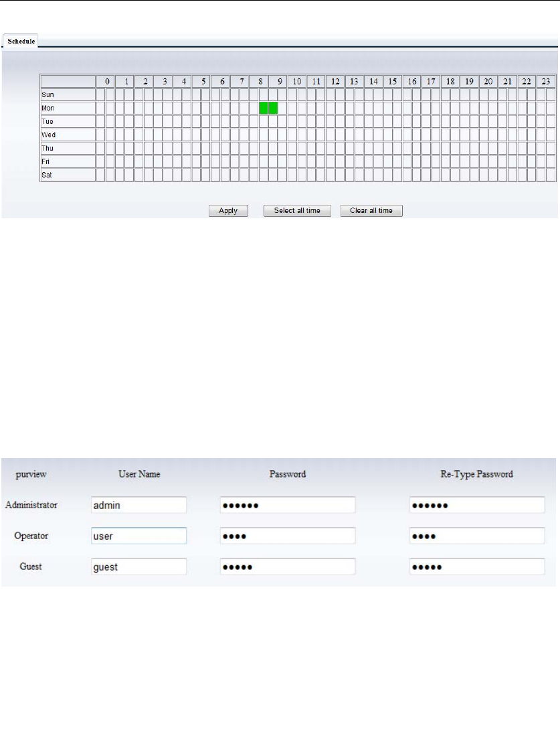The height and width of the screenshot is (748, 560).
Task: Toggle Wednesday's first cell under hour 12
Action: pos(331,135)
